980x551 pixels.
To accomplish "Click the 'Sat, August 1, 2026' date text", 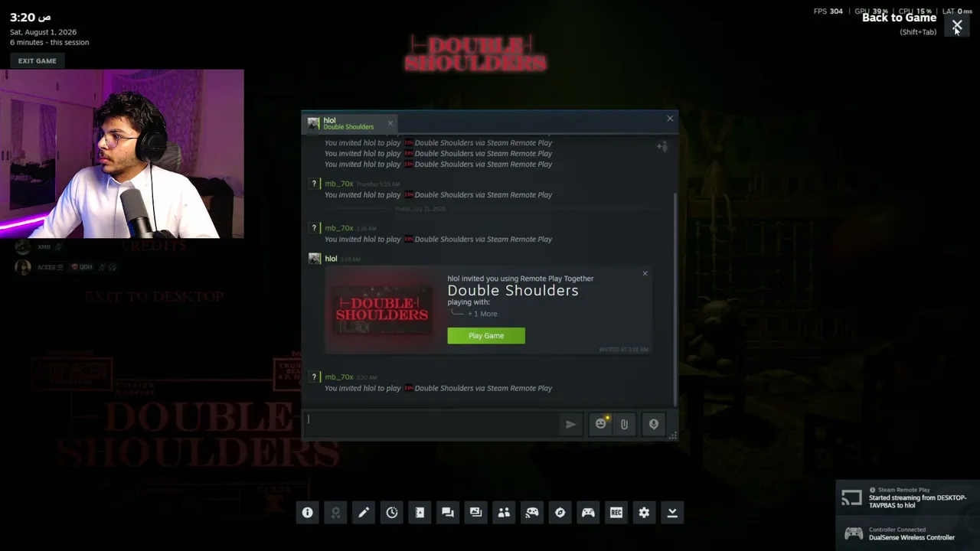I will (43, 32).
